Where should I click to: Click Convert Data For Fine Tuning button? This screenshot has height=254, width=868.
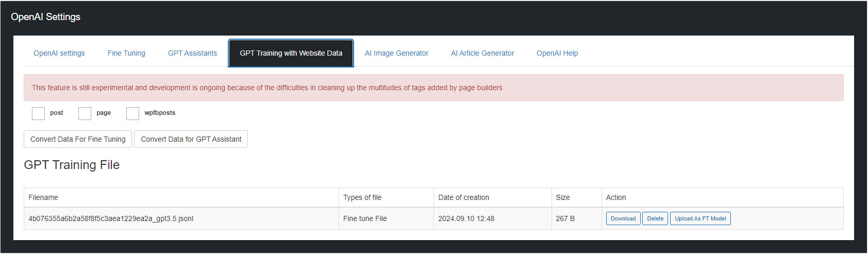tap(78, 139)
